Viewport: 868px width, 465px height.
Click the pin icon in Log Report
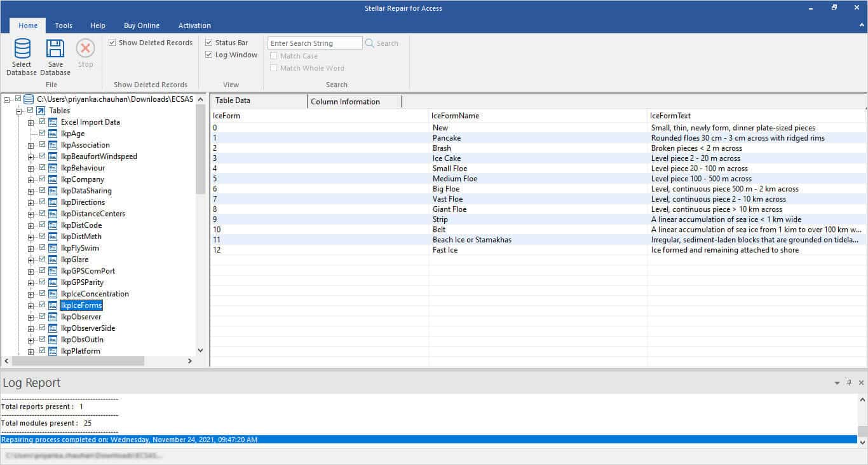click(x=849, y=383)
